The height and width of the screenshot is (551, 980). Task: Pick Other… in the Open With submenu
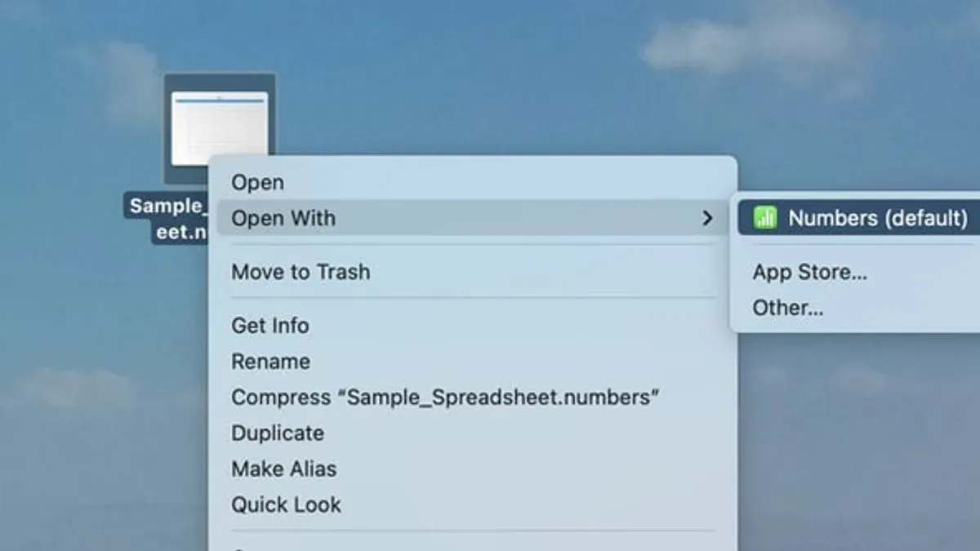coord(787,308)
